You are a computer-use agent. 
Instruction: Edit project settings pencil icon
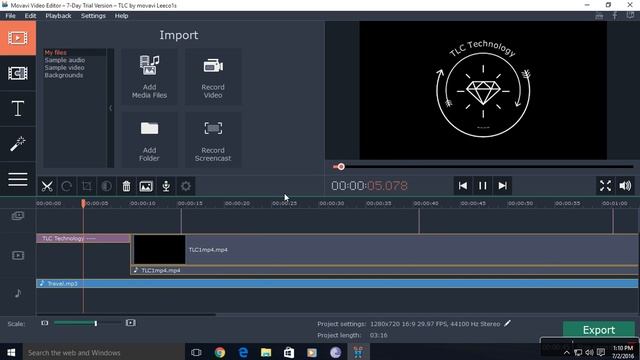coord(507,323)
